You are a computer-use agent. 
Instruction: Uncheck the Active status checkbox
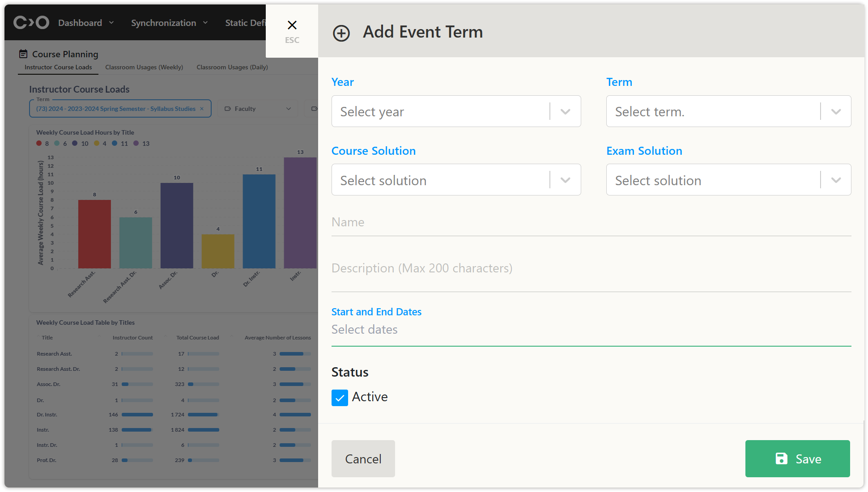click(340, 397)
